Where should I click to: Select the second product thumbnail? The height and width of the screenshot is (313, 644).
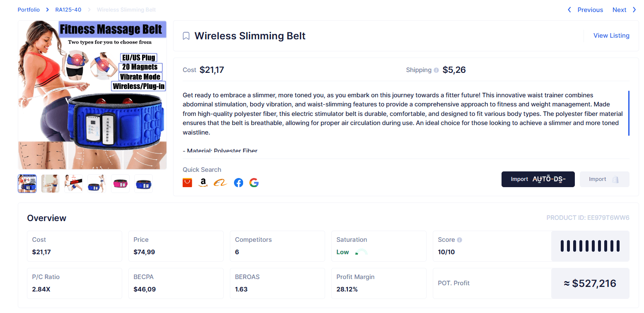[x=51, y=184]
